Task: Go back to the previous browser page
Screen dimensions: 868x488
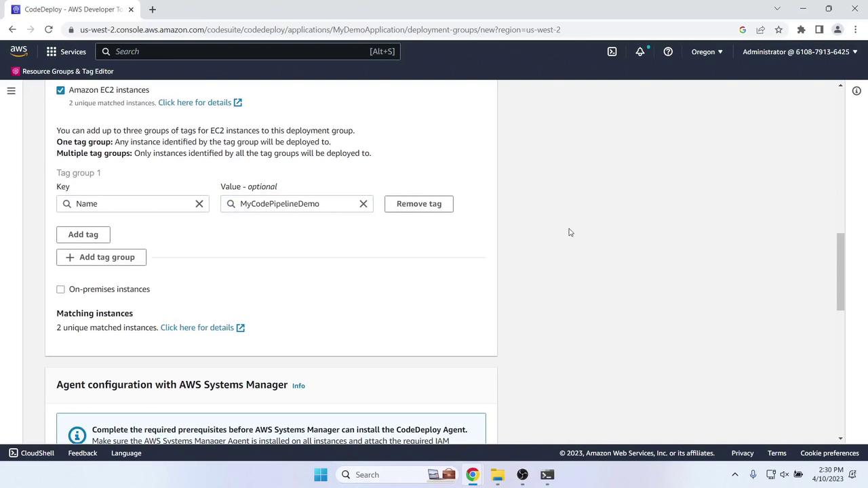Action: (12, 30)
